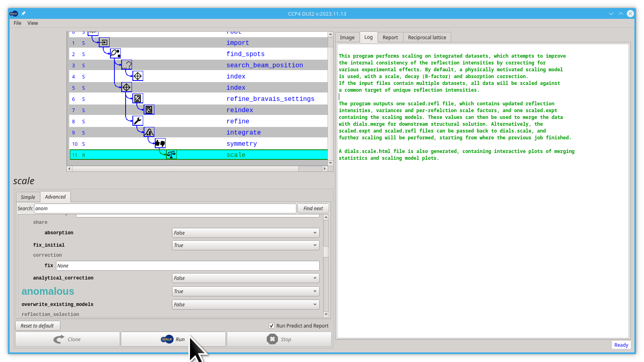
Task: Click the DIALS logo on Run button
Action: click(167, 339)
